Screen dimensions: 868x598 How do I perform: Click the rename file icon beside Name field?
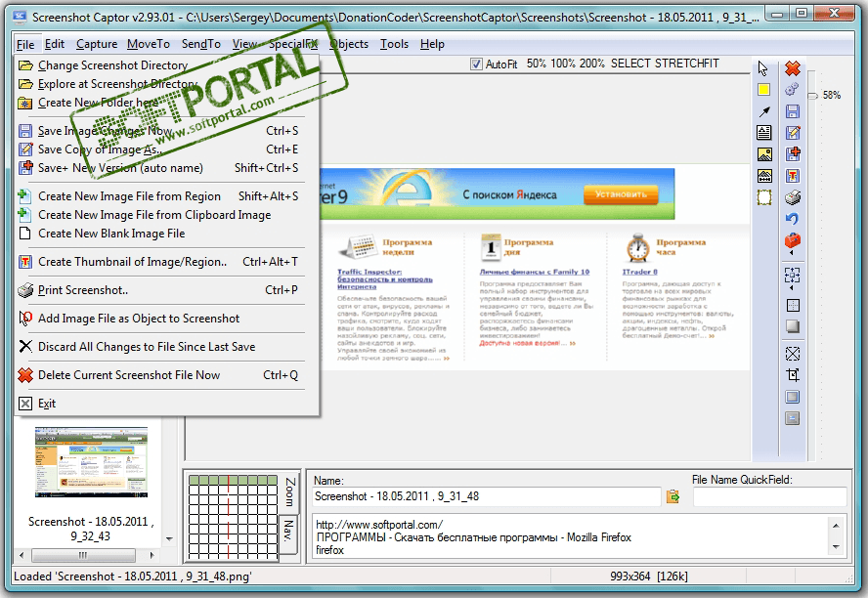point(673,496)
